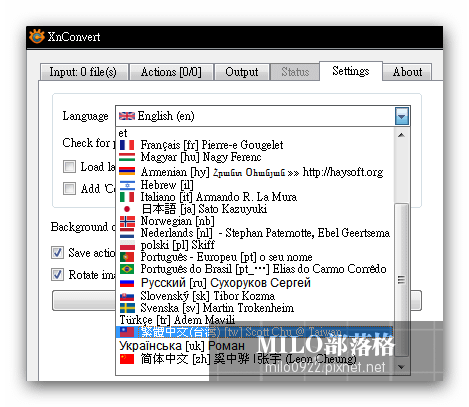Click the China flag icon
Screen dimensions: 469x407
127,359
